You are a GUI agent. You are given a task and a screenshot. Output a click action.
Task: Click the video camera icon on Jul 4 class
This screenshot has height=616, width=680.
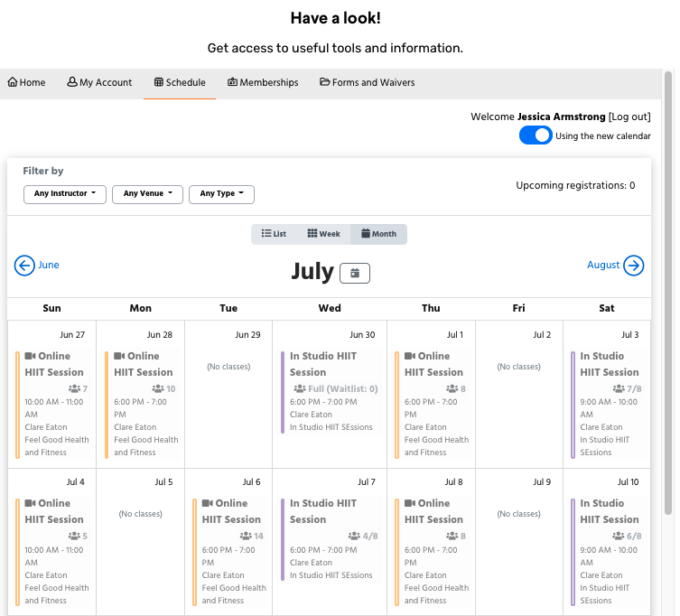[x=30, y=503]
